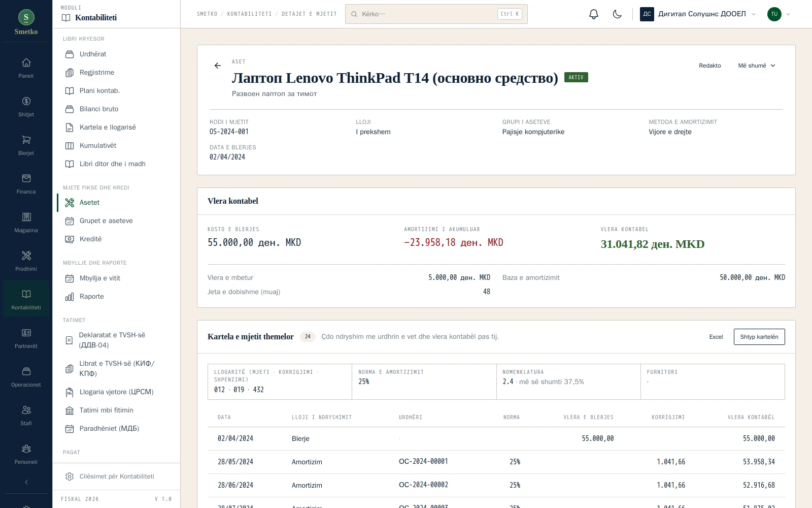Open the Prodhimi production icon

[26, 261]
